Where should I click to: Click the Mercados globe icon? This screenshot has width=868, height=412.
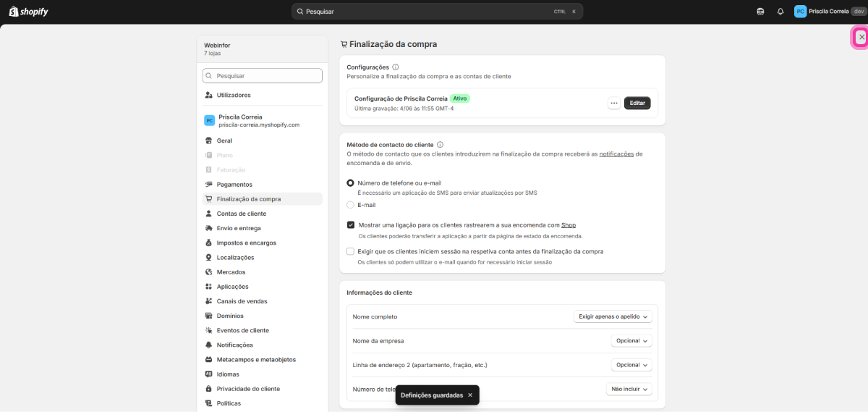click(208, 272)
